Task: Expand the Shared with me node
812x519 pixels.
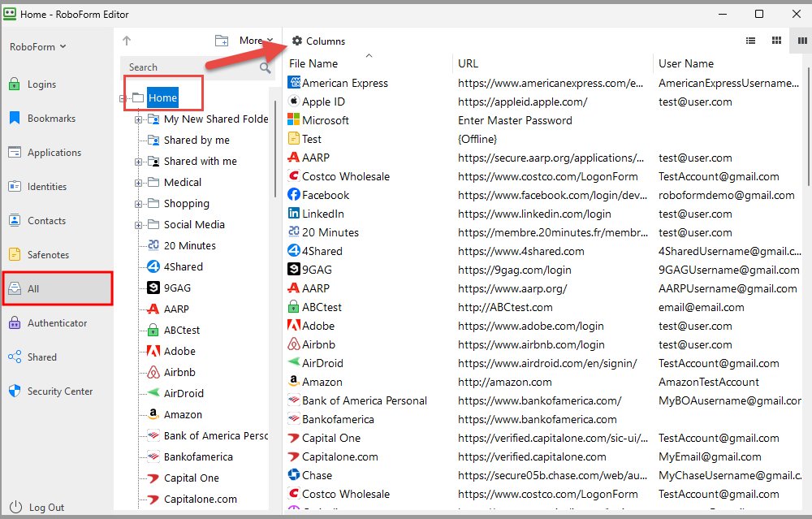Action: (138, 162)
